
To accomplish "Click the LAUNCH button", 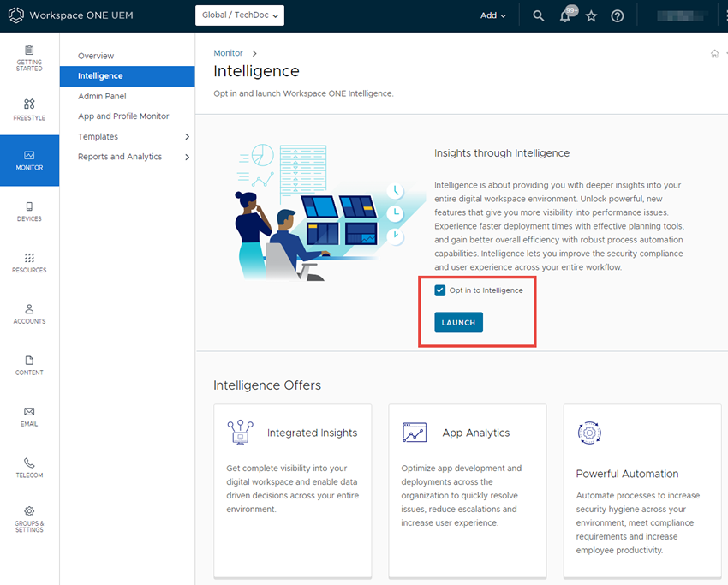I will point(459,323).
